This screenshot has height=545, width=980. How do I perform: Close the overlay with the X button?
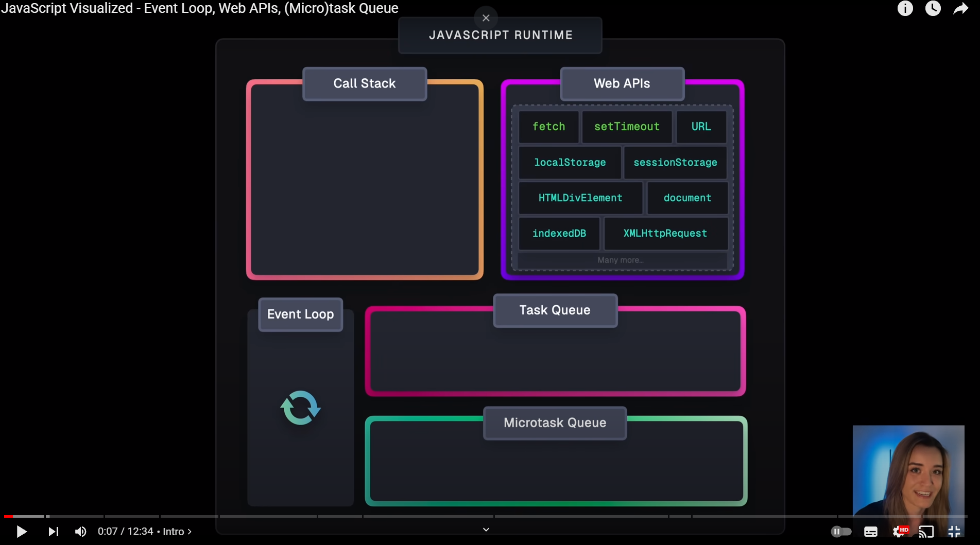point(486,18)
